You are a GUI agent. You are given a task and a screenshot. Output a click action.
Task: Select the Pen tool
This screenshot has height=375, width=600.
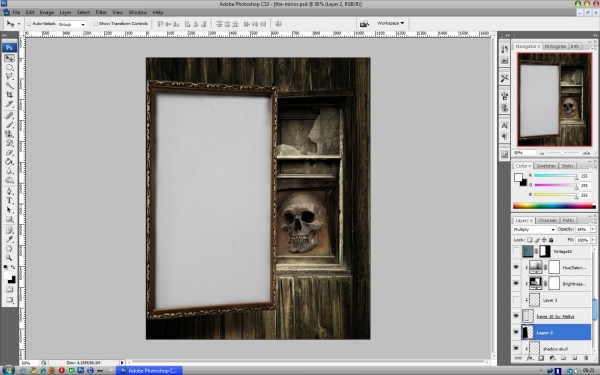point(9,191)
